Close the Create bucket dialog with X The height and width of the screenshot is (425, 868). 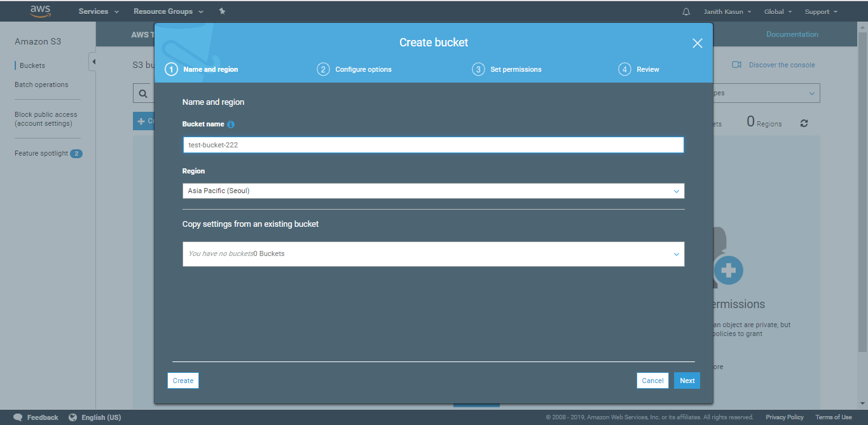pos(698,43)
